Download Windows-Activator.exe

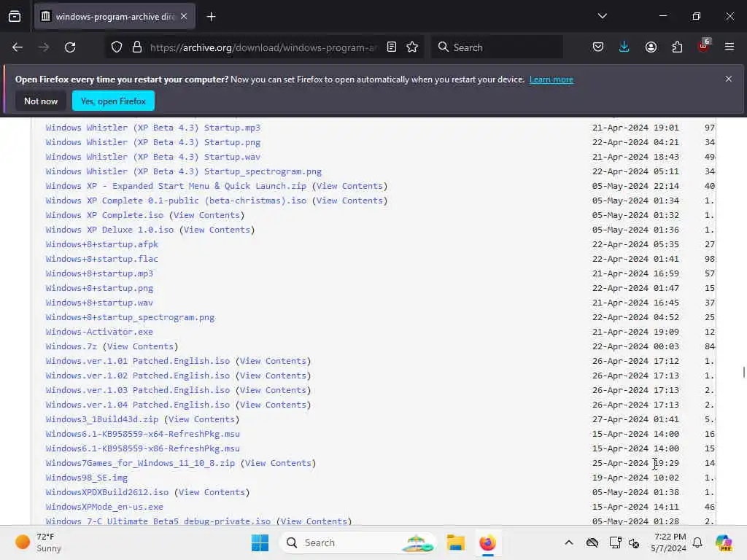99,332
